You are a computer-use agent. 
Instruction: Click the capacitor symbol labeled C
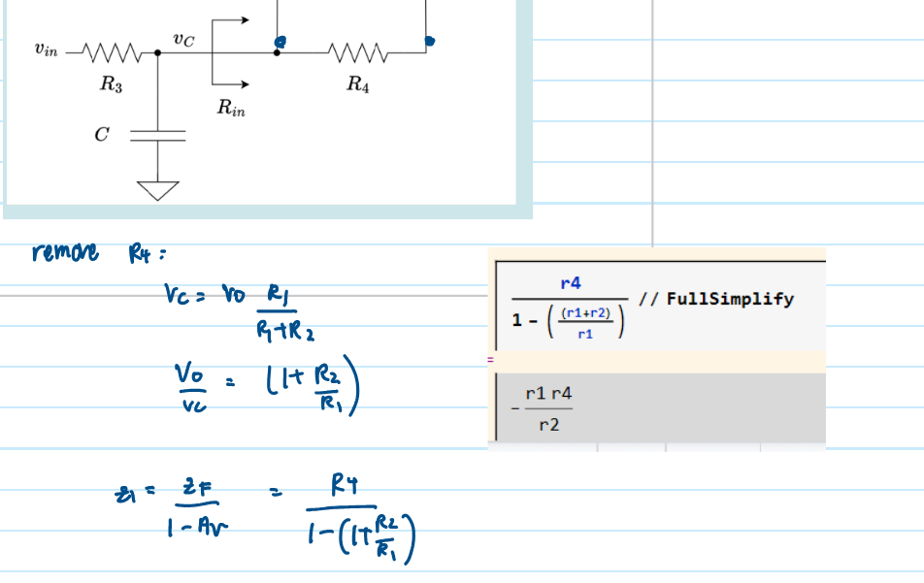157,135
